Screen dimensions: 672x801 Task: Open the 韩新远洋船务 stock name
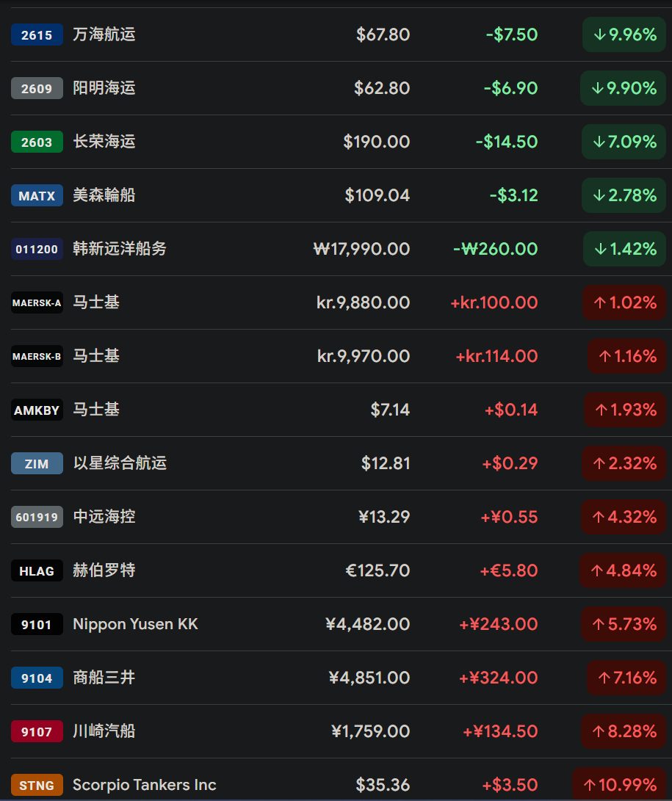120,249
